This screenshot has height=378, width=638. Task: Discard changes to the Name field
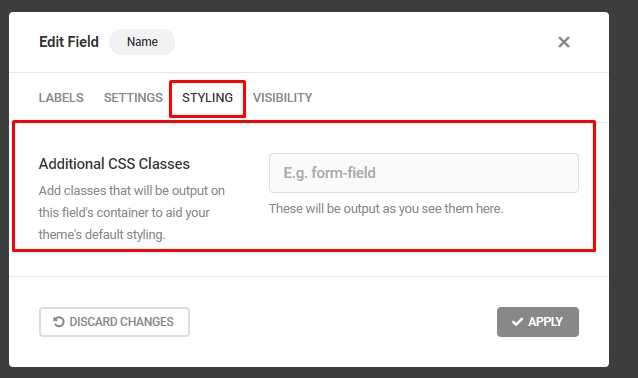[x=114, y=322]
